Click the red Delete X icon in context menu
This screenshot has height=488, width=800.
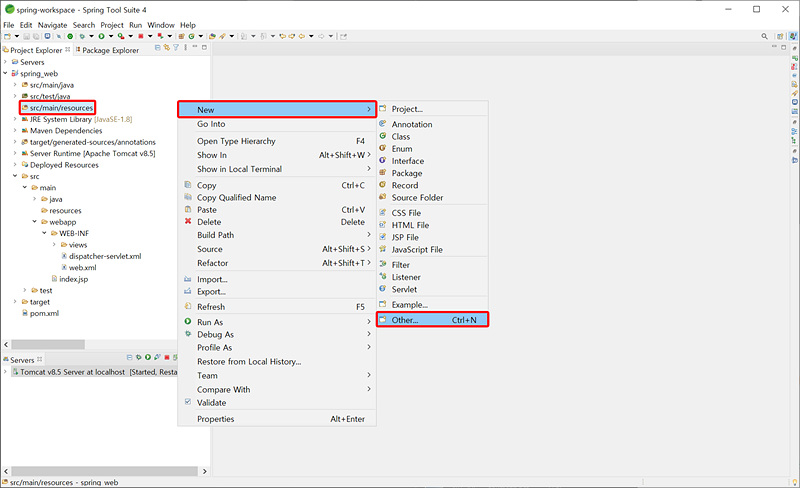click(x=188, y=221)
